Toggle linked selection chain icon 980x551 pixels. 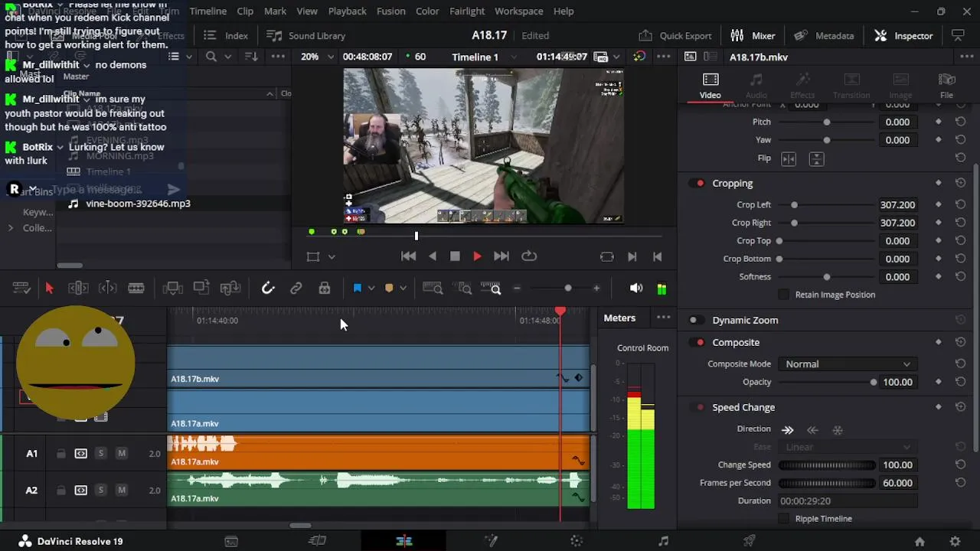pos(296,289)
